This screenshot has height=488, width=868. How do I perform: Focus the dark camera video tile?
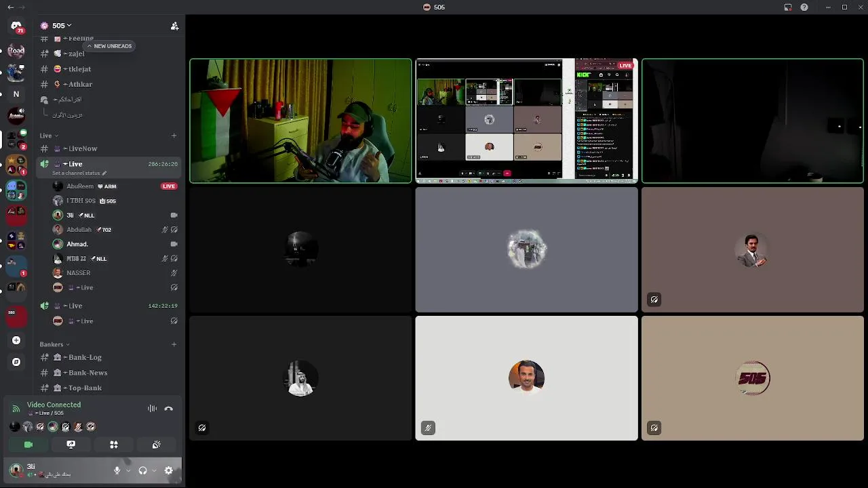pos(753,121)
